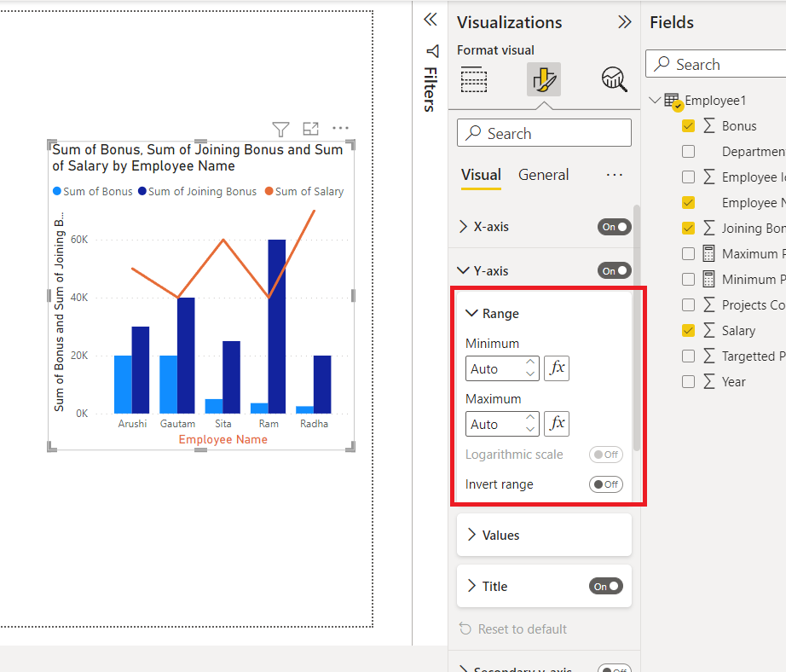Toggle the Y-axis switch off
The height and width of the screenshot is (672, 786).
pyautogui.click(x=614, y=271)
